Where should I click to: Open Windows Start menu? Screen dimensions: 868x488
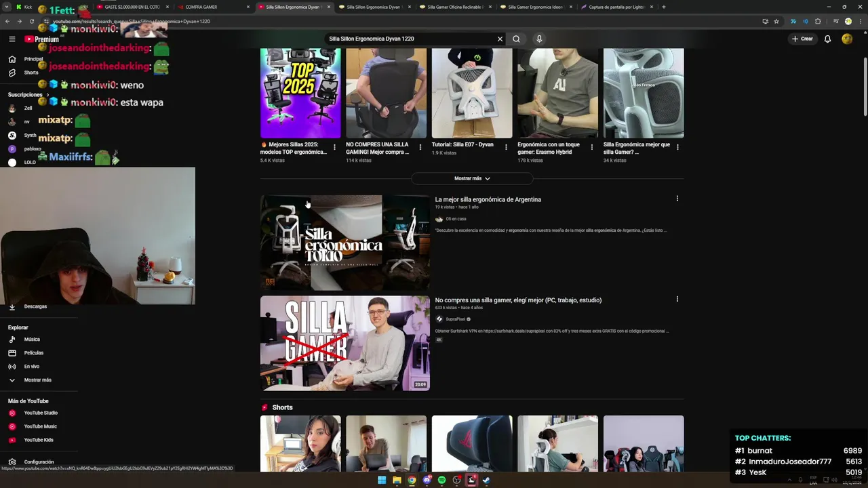pyautogui.click(x=382, y=480)
